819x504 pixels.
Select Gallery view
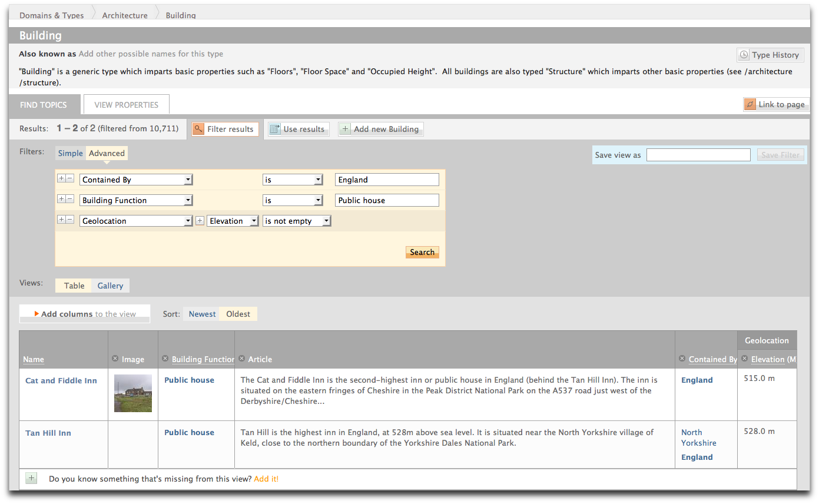[x=111, y=286]
